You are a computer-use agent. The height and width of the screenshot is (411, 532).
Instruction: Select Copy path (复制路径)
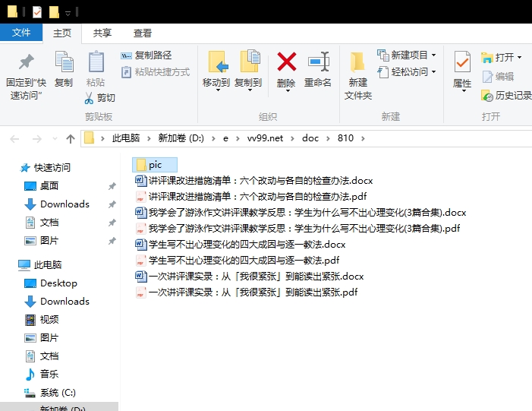[x=146, y=55]
